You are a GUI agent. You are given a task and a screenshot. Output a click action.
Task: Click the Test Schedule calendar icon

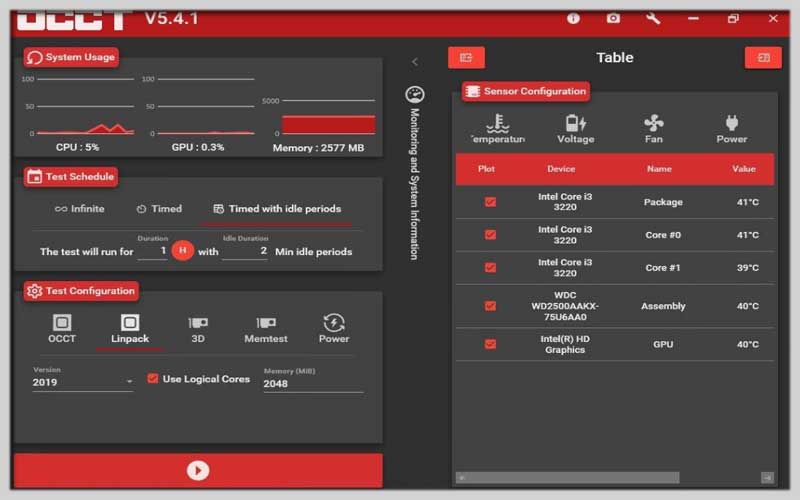34,177
